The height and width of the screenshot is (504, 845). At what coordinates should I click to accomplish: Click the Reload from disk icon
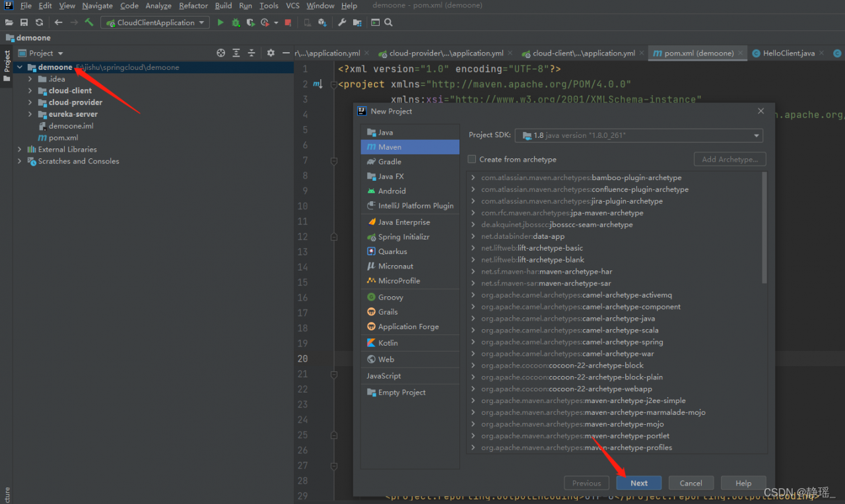pos(39,22)
